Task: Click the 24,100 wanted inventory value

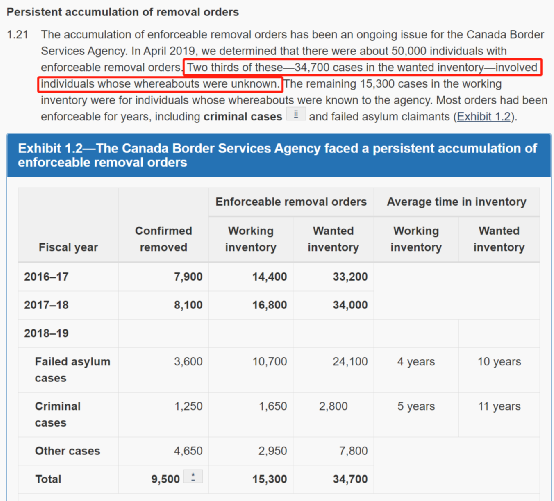Action: pos(350,361)
